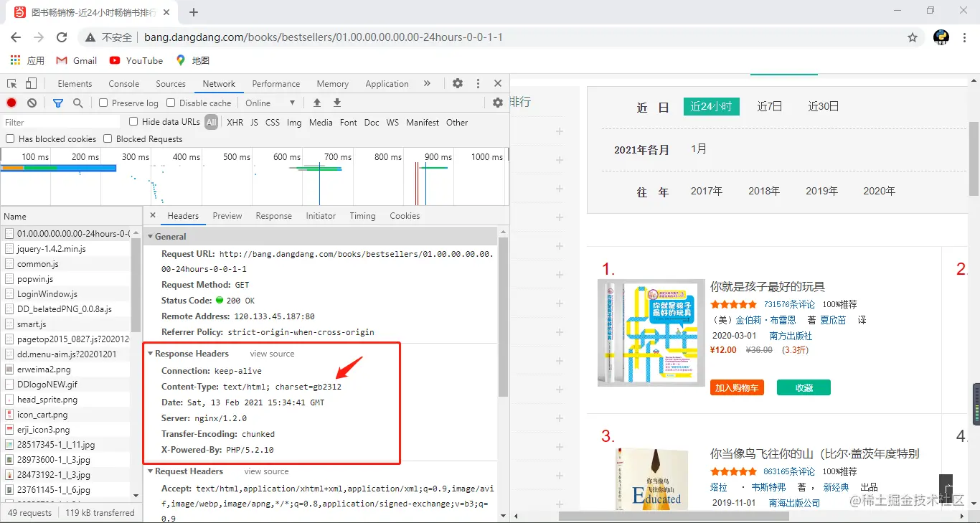Activate the inspect element picker icon
This screenshot has height=523, width=980.
pyautogui.click(x=13, y=83)
